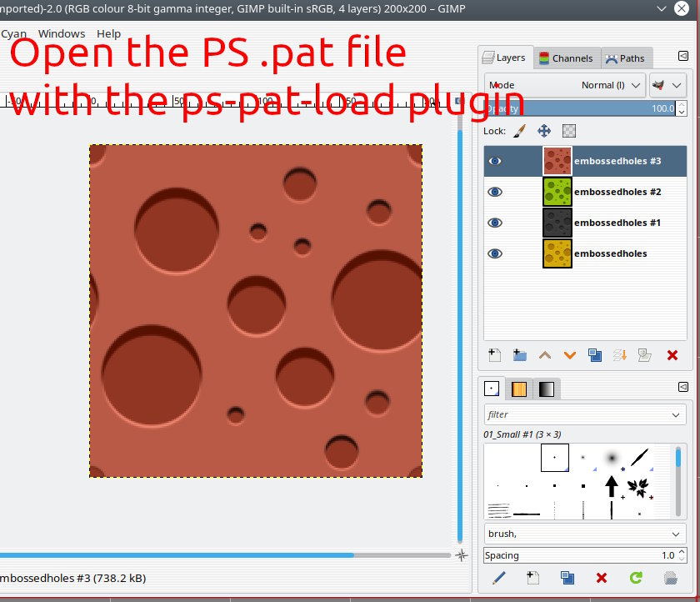The width and height of the screenshot is (700, 602).
Task: Lower the layer one step
Action: 570,355
